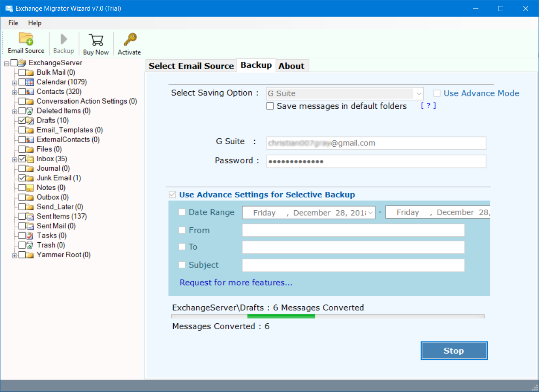
Task: Switch to the Backup tab
Action: point(256,65)
